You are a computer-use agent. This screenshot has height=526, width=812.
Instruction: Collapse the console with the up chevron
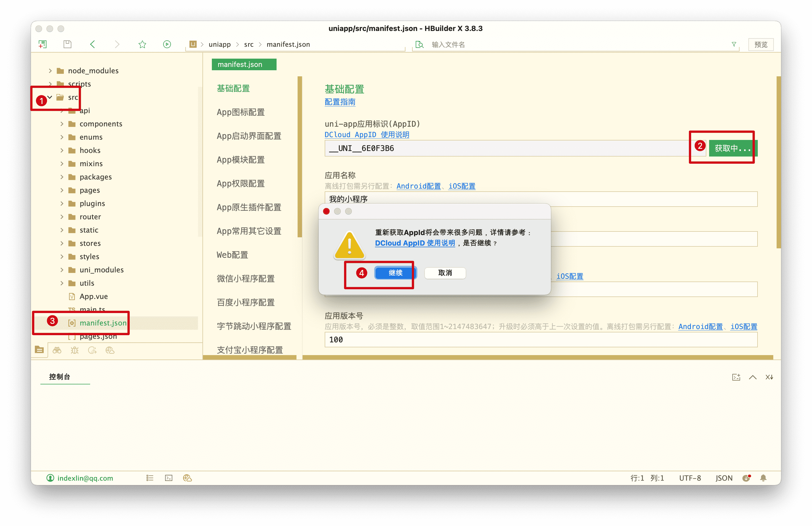pos(753,377)
